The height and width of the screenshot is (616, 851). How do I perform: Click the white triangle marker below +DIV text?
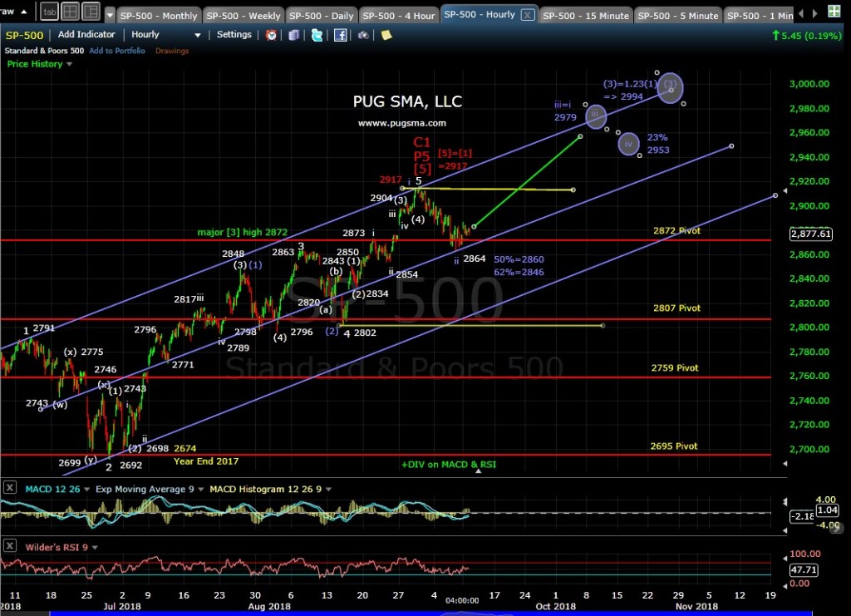pos(478,471)
